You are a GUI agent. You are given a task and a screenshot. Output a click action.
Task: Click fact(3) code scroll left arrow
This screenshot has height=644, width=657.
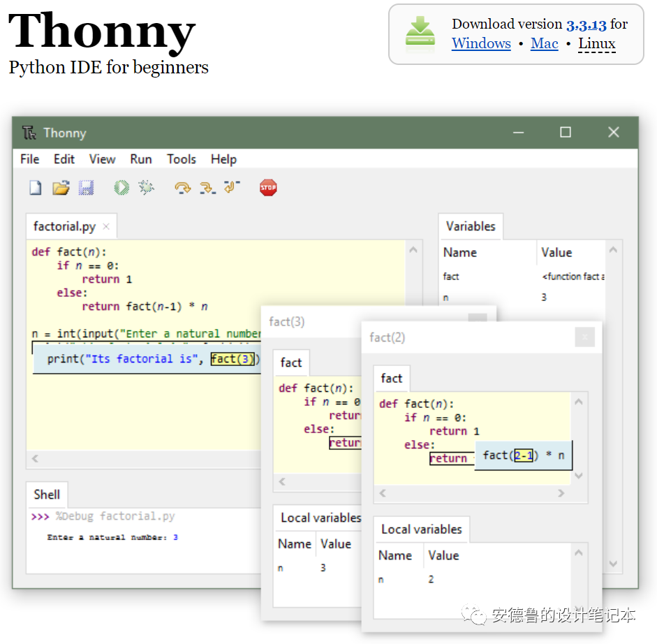282,482
